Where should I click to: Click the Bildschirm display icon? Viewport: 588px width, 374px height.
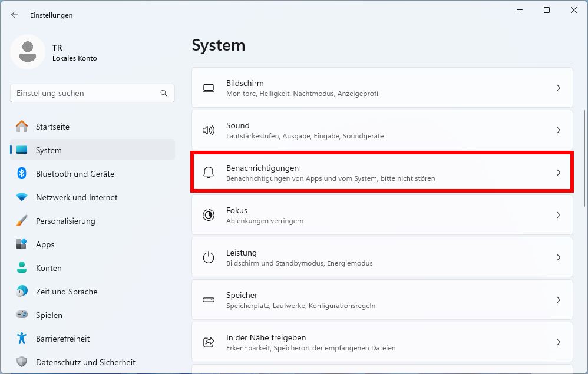[209, 87]
